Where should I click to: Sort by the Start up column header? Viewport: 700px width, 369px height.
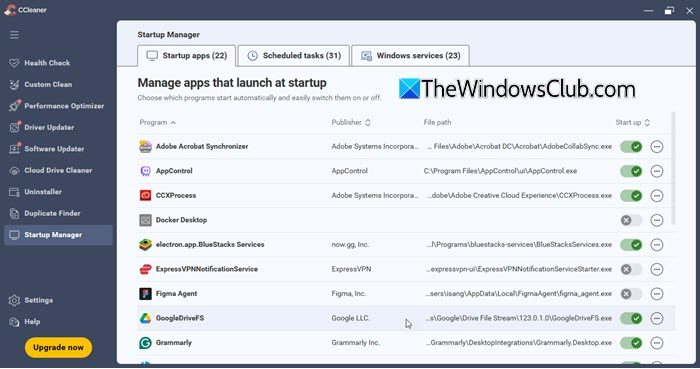(633, 122)
